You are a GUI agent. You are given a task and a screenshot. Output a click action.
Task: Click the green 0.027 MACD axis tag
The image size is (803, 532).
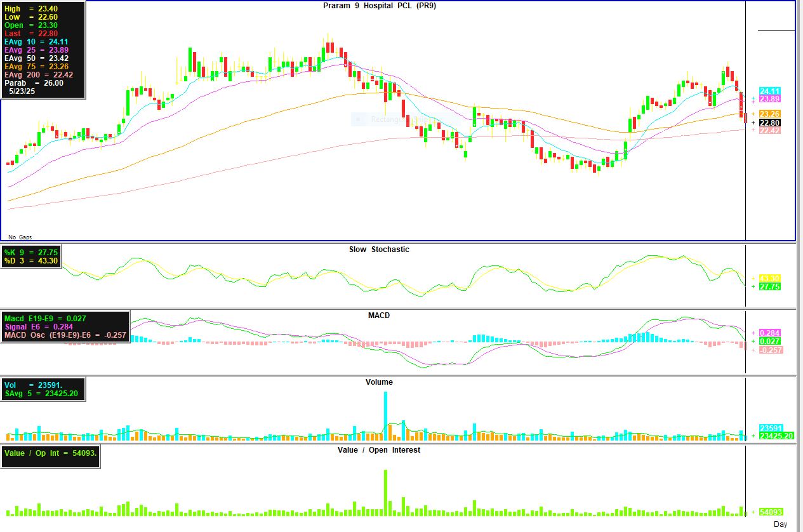pos(770,342)
